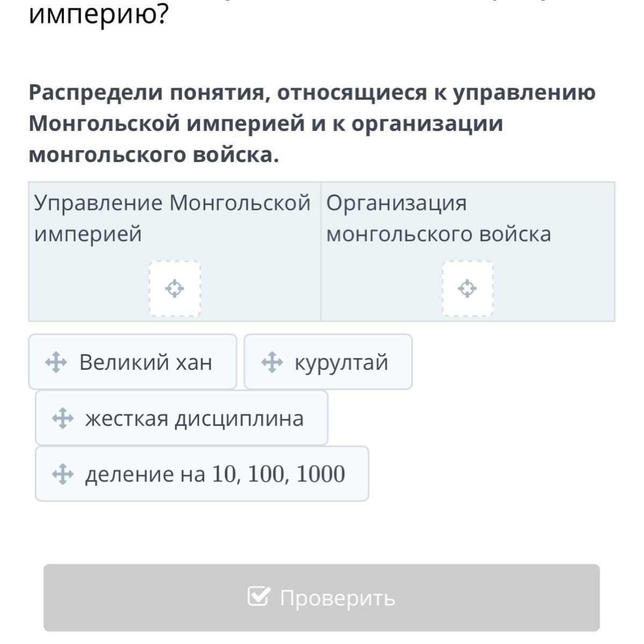Click target icon under Организация монгольского войска
The height and width of the screenshot is (644, 644).
(467, 289)
